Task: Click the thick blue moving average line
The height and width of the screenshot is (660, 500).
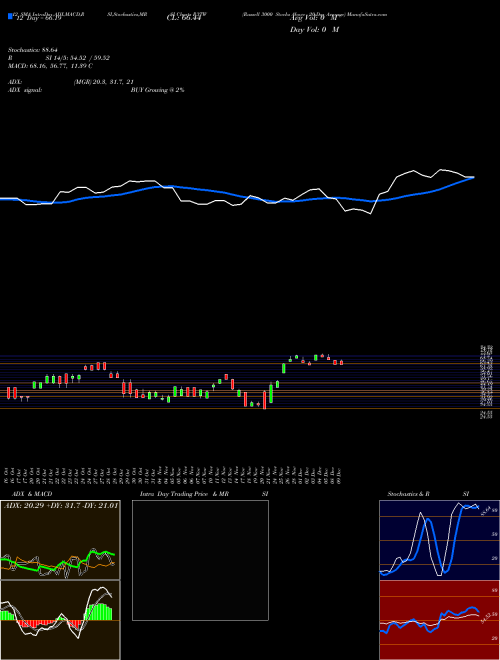Action: click(236, 194)
